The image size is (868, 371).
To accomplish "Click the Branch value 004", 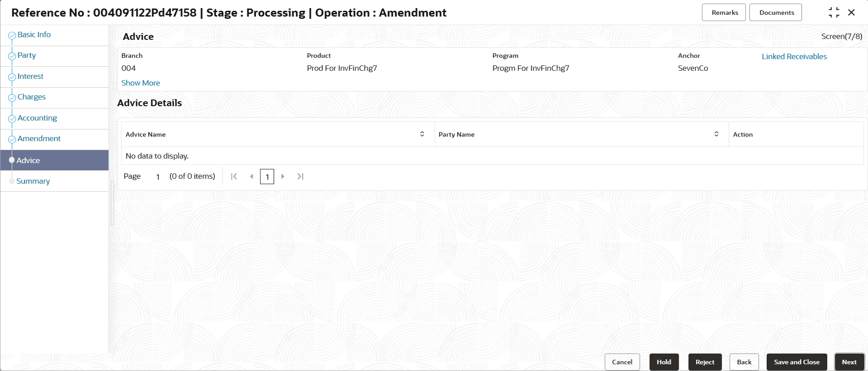I will tap(128, 68).
